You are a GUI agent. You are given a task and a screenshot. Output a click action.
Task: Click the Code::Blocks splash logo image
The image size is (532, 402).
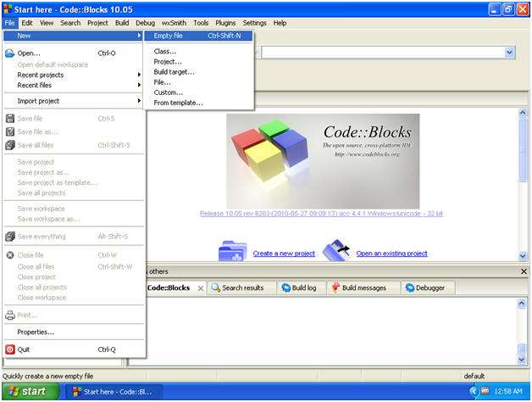[323, 161]
